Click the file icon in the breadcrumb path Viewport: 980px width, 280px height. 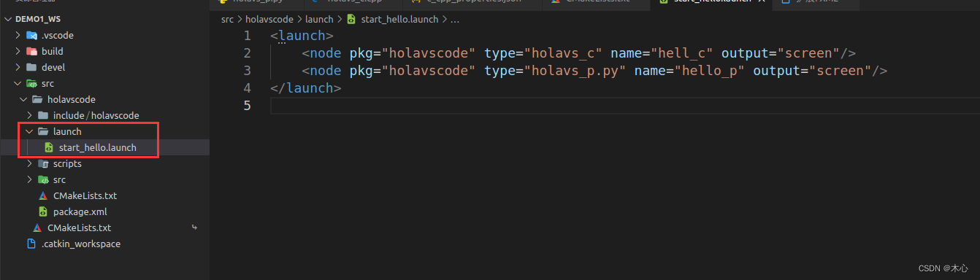[351, 20]
